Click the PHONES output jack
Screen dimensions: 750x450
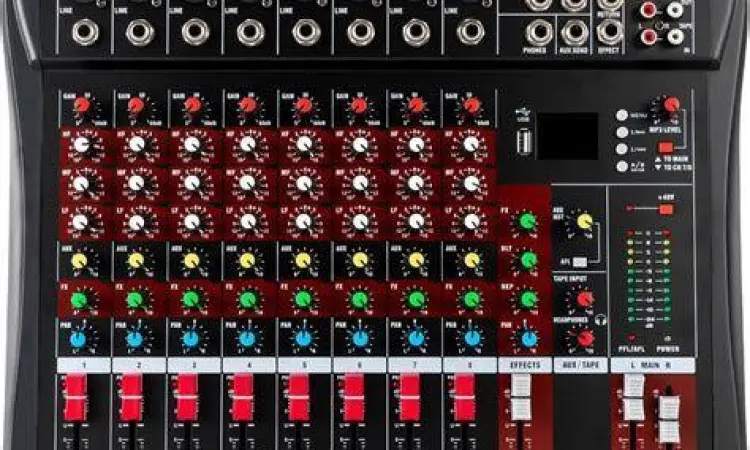click(x=540, y=32)
